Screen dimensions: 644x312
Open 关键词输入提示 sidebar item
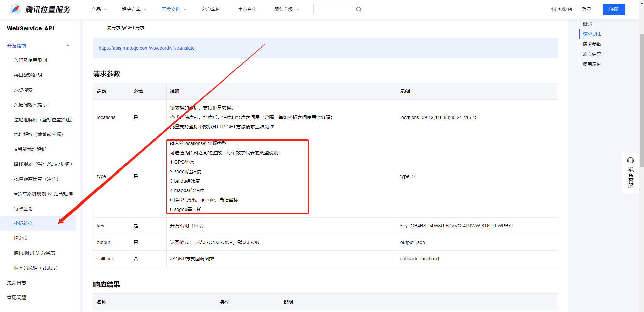click(30, 105)
